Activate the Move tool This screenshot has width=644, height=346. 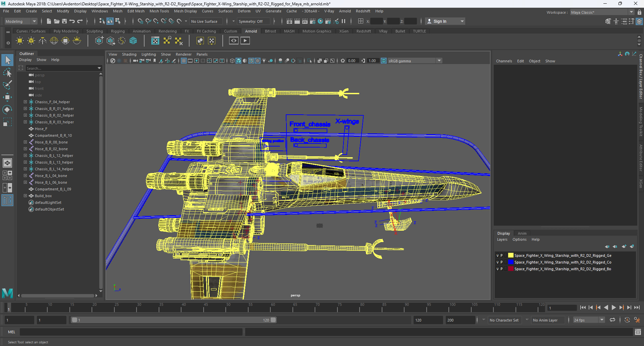[7, 97]
